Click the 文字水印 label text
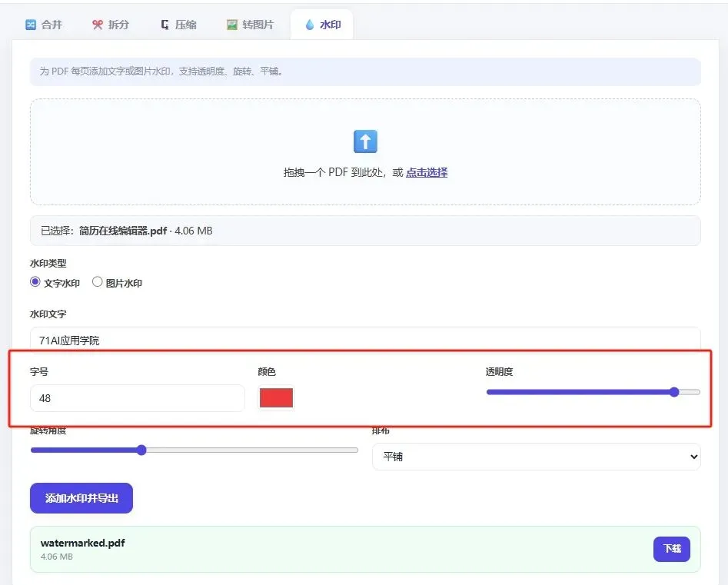Screen dimensions: 728x585 [61, 283]
